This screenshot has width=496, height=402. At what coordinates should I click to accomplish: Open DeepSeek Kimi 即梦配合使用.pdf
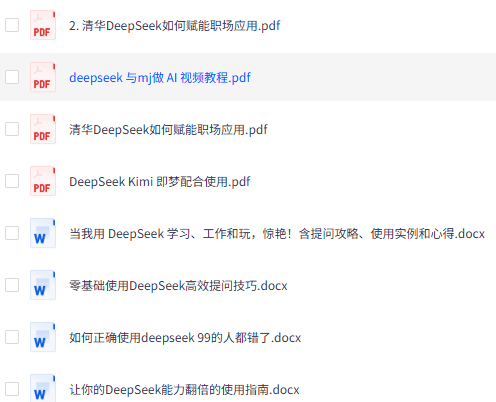coord(159,182)
